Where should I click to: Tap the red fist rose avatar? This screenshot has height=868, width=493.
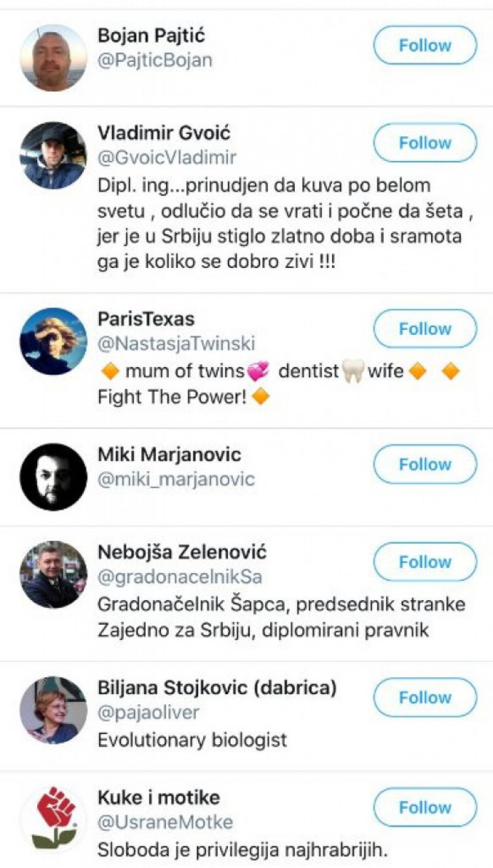tap(53, 819)
